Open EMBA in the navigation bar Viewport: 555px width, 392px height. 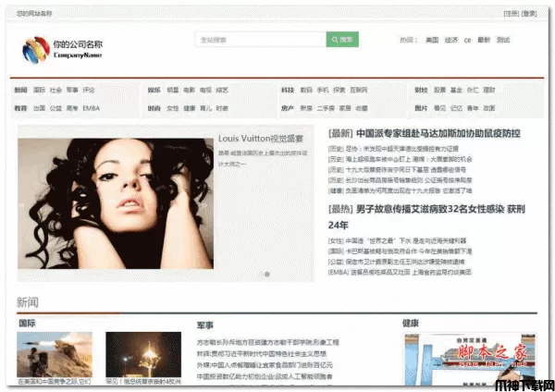92,108
